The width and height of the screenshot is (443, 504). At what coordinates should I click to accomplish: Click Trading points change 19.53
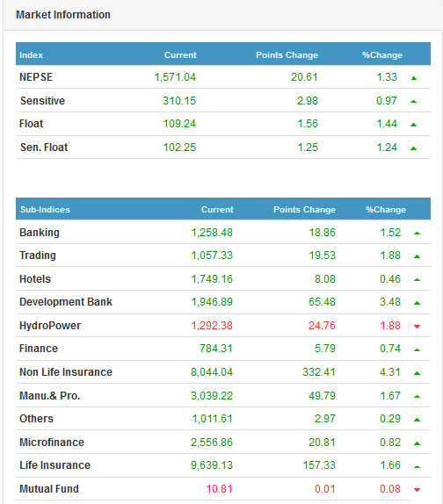[x=322, y=256]
